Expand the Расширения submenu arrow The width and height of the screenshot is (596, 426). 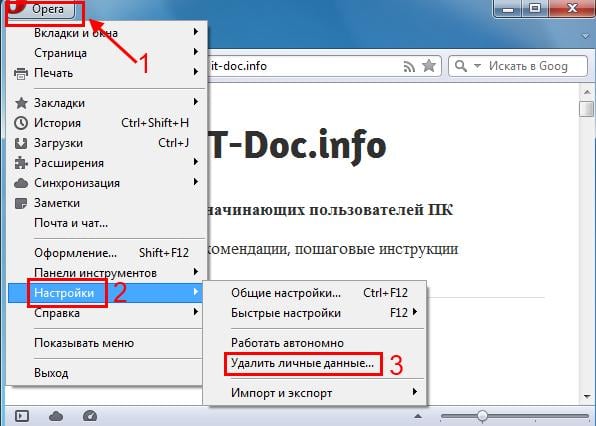point(195,162)
